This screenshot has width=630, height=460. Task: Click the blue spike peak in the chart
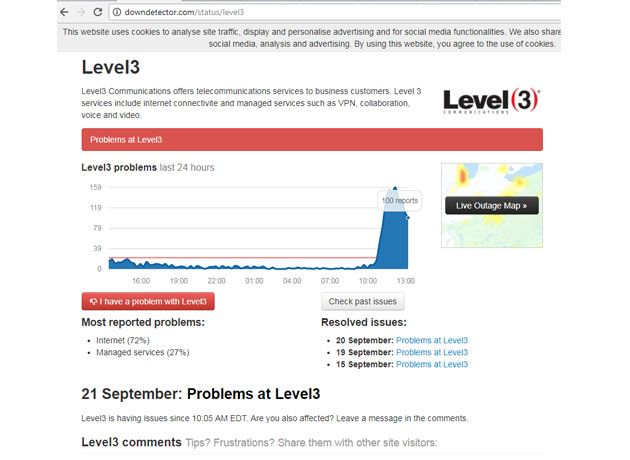coord(395,190)
